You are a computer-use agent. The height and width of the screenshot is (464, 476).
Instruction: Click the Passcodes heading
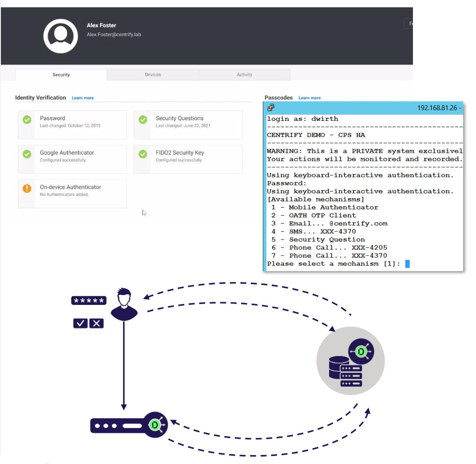tap(278, 97)
